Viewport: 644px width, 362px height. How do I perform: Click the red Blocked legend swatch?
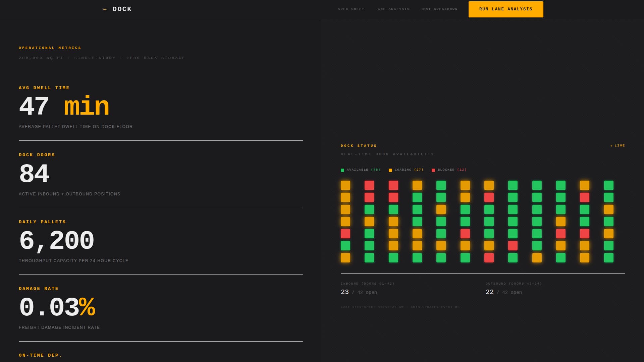433,170
